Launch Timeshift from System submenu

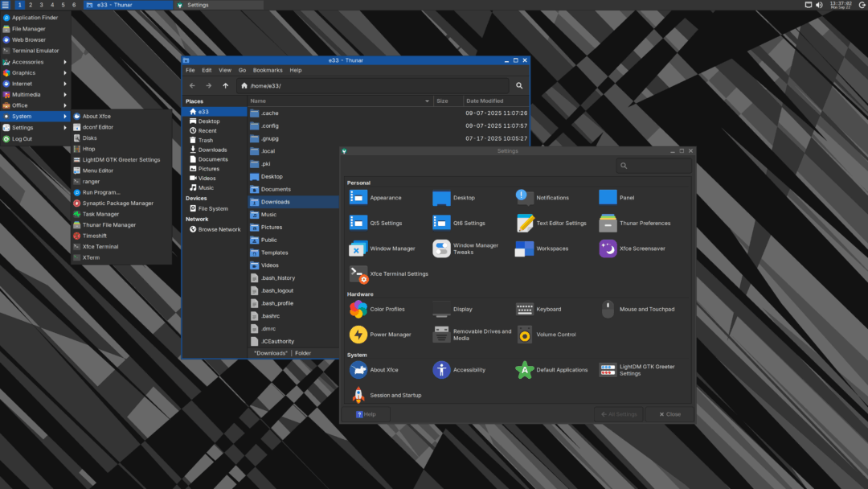(x=94, y=236)
